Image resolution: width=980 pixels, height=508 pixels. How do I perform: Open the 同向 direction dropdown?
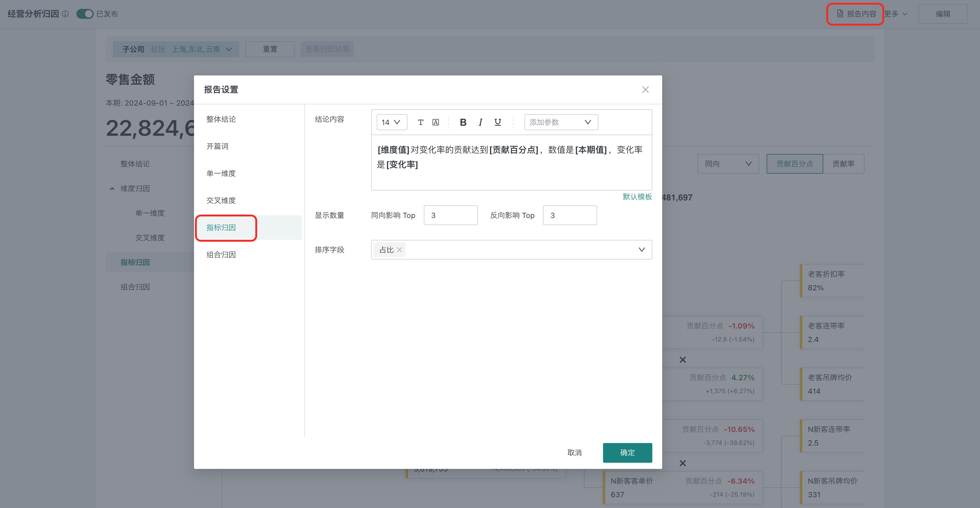pyautogui.click(x=728, y=164)
